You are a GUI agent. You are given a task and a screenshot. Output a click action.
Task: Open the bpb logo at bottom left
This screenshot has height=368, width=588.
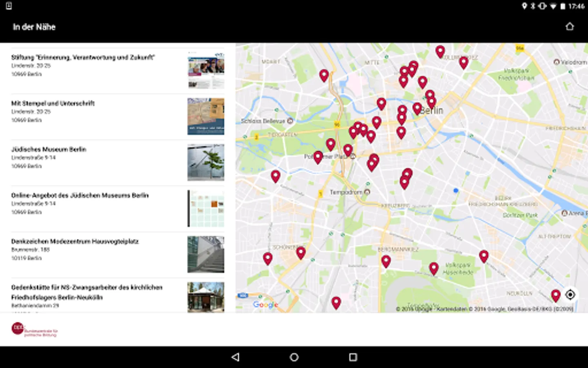tap(34, 329)
